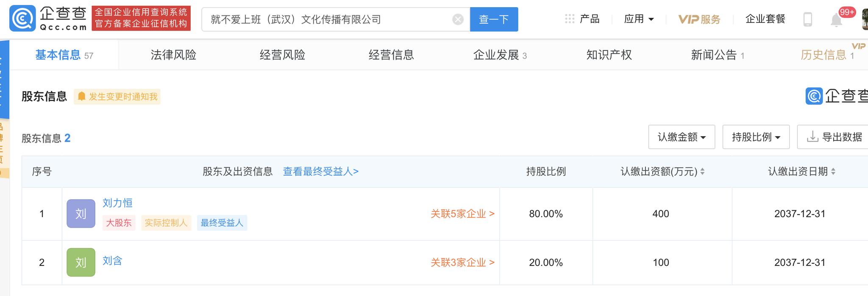The width and height of the screenshot is (868, 296).
Task: Expand the 持股比例 filter dropdown
Action: pyautogui.click(x=756, y=137)
